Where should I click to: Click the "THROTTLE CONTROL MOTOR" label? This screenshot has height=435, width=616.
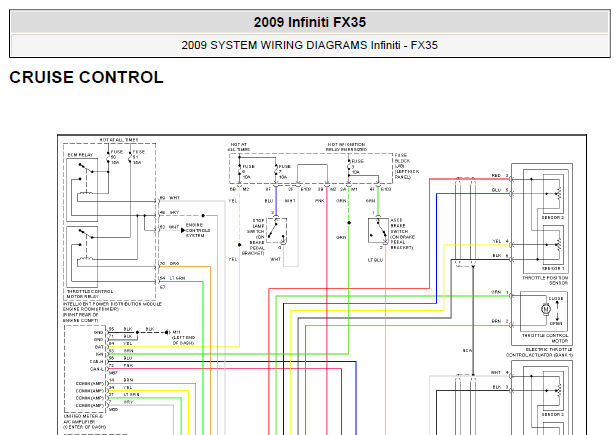(545, 338)
